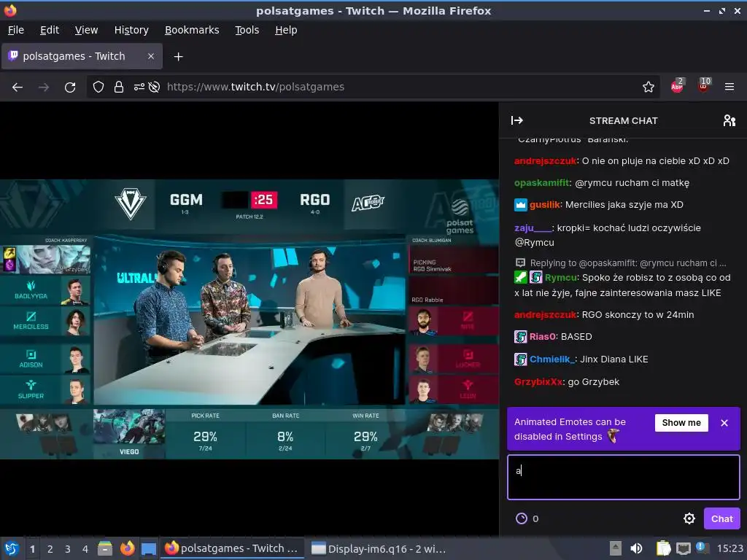This screenshot has height=560, width=747.
Task: Click Rias0's subscriber badge
Action: click(x=520, y=337)
